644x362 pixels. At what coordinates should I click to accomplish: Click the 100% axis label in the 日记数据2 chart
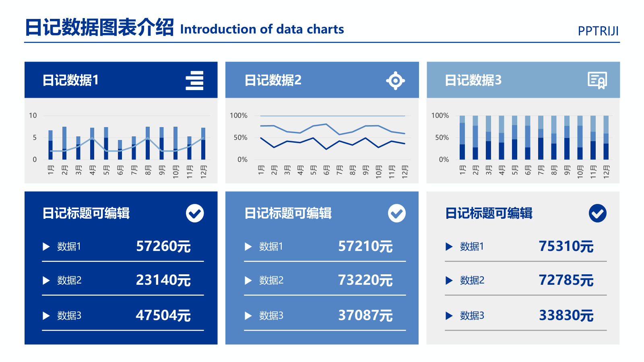pos(239,115)
